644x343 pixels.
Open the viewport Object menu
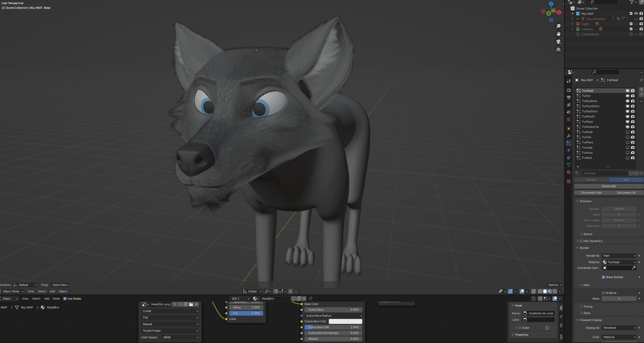pyautogui.click(x=63, y=291)
